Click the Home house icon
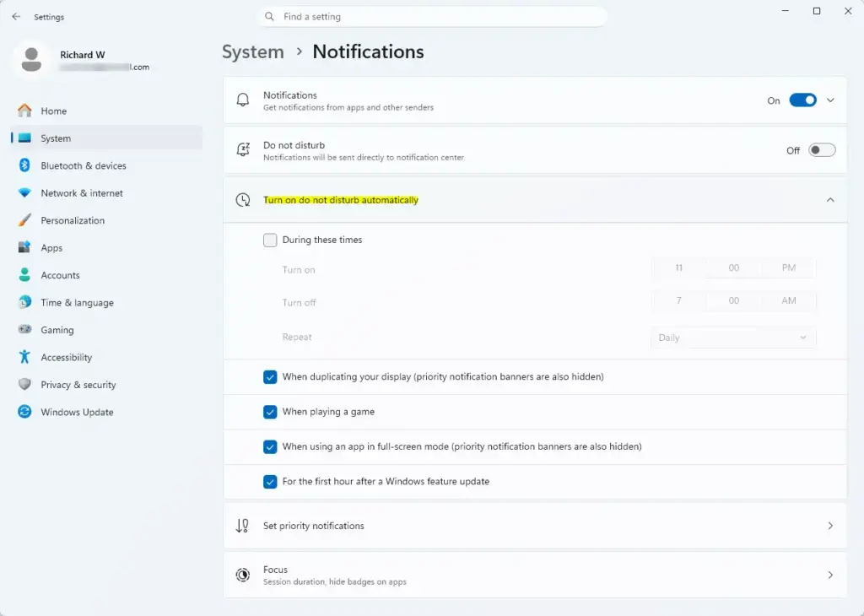The image size is (864, 616). [x=24, y=111]
